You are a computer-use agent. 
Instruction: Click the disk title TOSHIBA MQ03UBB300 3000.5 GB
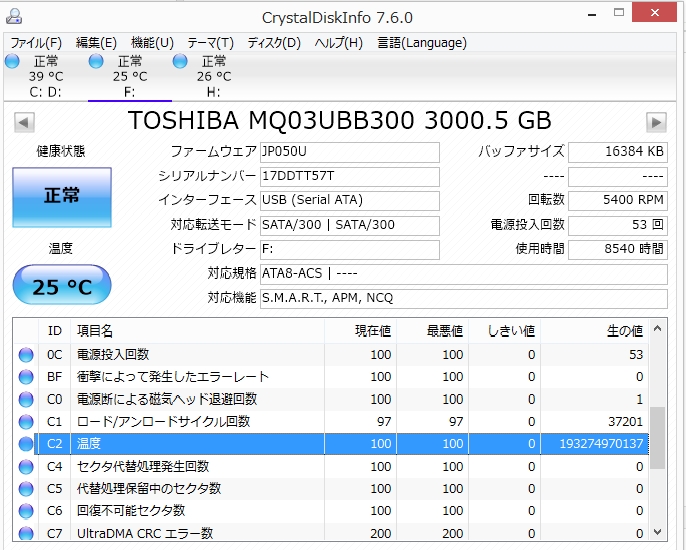click(x=340, y=121)
